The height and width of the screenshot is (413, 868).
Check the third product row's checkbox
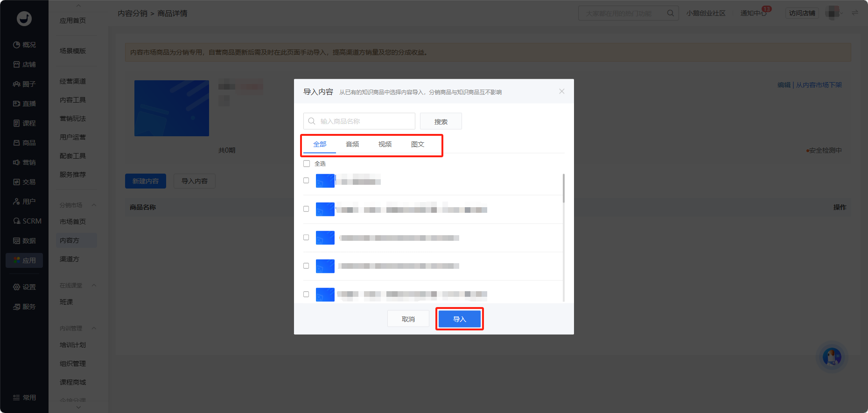pos(306,238)
